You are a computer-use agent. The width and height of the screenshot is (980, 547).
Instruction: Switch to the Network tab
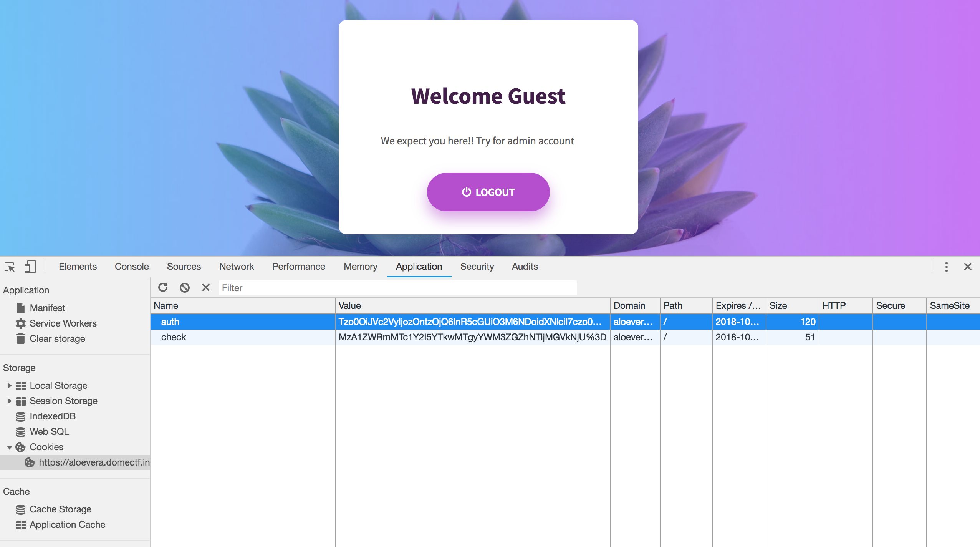point(237,267)
